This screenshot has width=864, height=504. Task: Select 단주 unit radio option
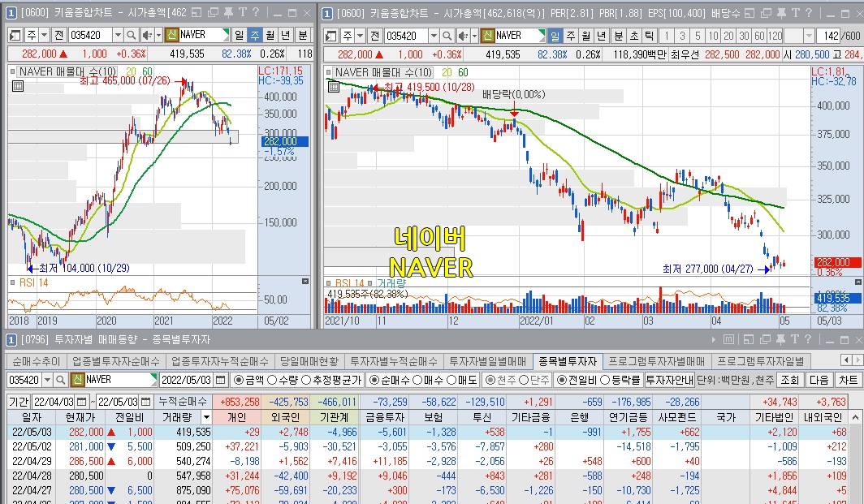coord(524,380)
